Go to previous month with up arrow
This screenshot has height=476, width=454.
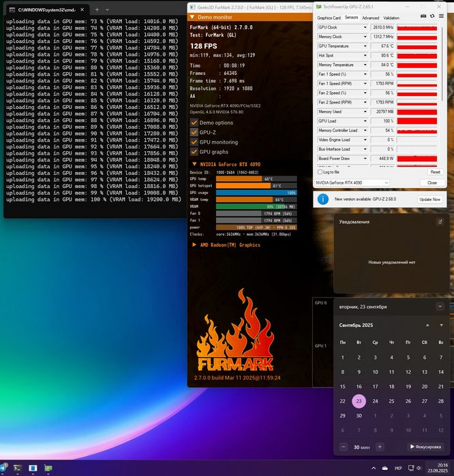pos(427,325)
